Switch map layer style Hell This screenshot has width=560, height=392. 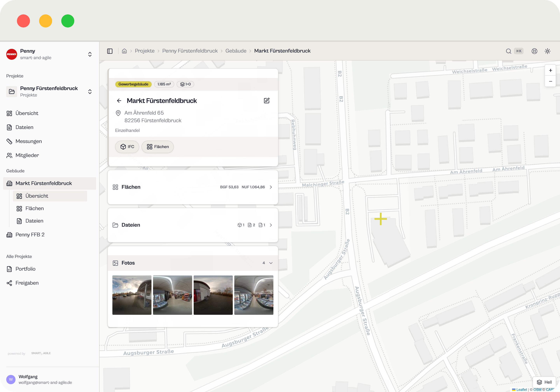544,382
